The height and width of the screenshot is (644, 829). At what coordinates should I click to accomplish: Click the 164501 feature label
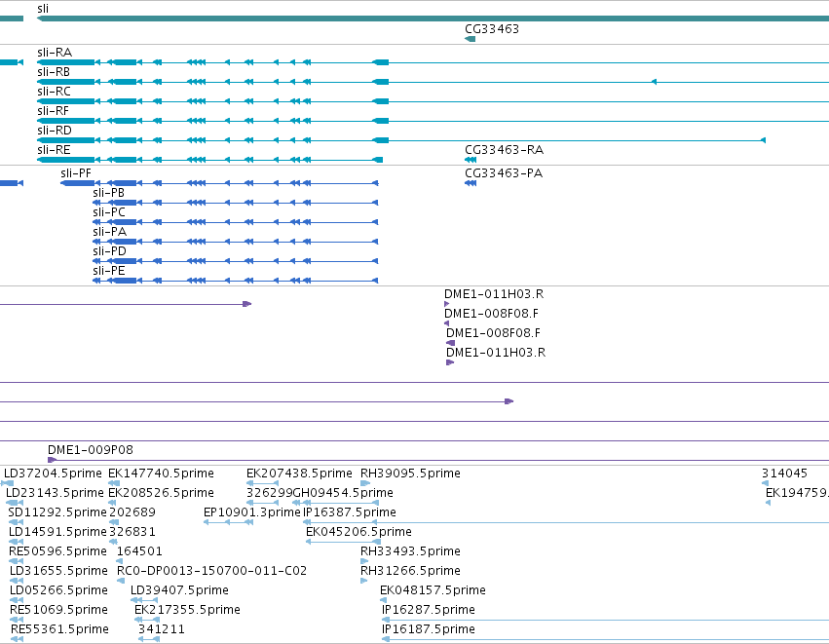pyautogui.click(x=139, y=552)
